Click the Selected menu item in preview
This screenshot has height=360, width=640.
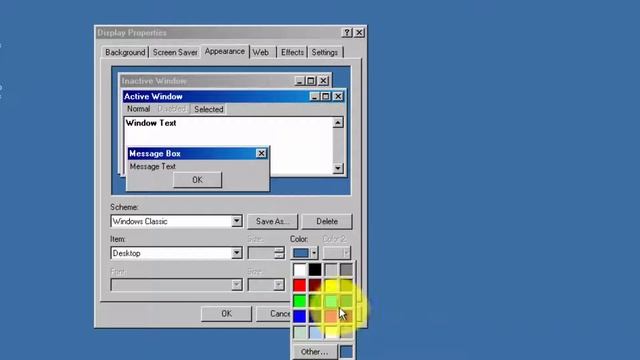point(209,109)
